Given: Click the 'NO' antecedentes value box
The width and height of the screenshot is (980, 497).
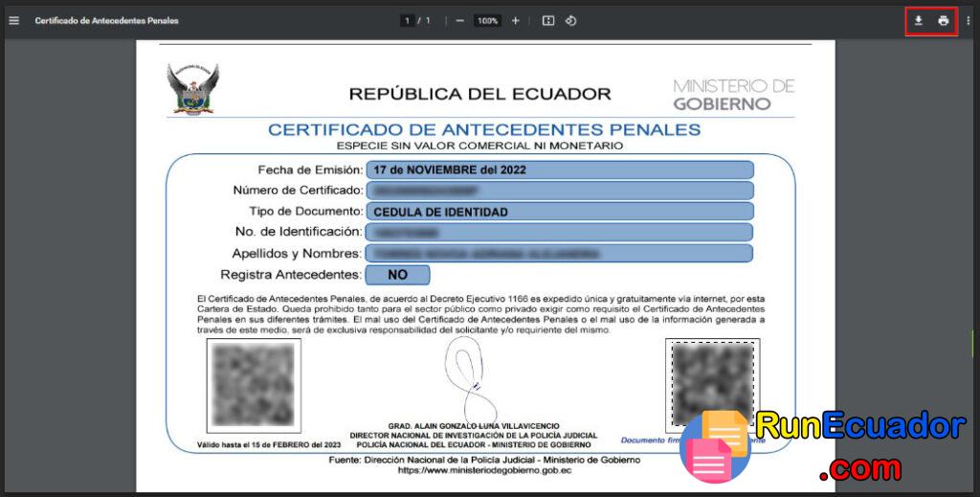Looking at the screenshot, I should (397, 275).
